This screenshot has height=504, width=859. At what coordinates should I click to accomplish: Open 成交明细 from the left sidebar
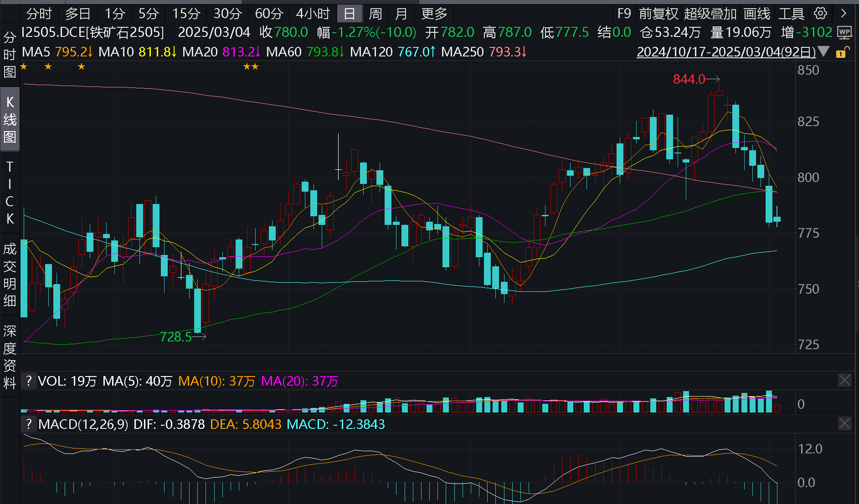tap(10, 275)
